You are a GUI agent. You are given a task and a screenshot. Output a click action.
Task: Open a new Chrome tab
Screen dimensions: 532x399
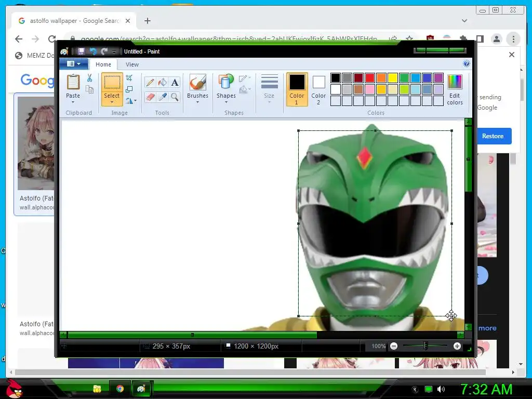tap(147, 21)
